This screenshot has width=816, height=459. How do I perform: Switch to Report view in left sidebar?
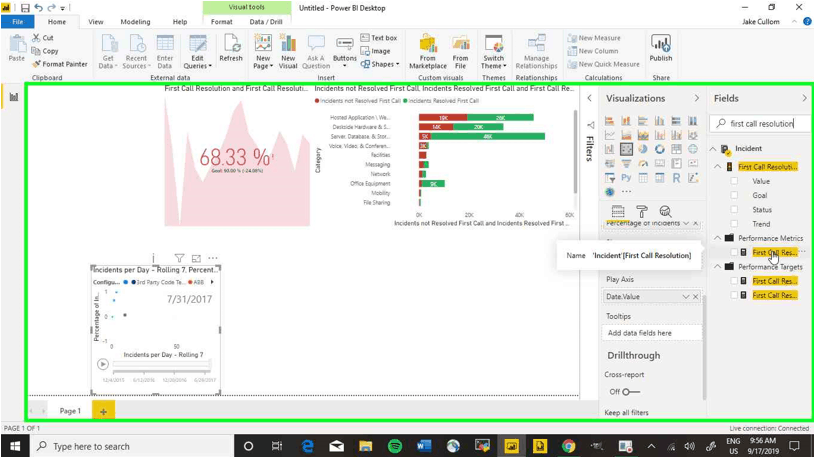(x=14, y=97)
